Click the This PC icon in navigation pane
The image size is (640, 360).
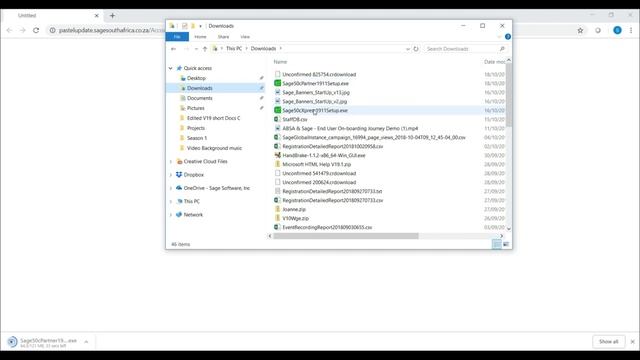coord(179,201)
